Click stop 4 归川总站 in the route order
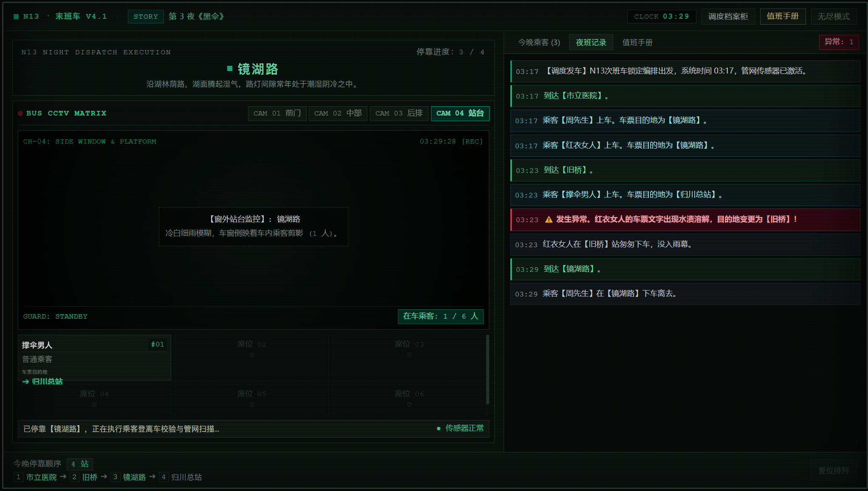The height and width of the screenshot is (491, 868). 181,477
